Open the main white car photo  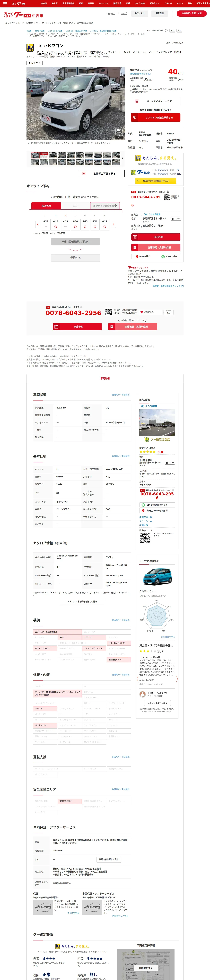75,104
